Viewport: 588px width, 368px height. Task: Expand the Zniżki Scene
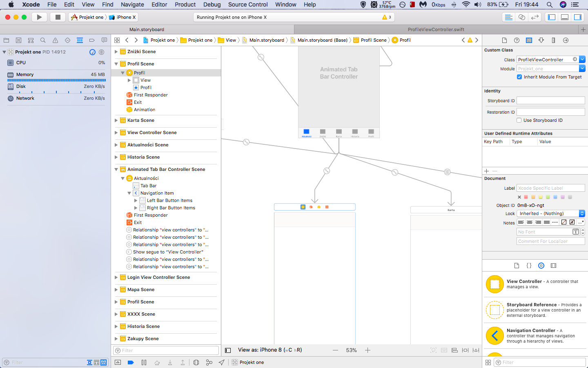[x=116, y=52]
